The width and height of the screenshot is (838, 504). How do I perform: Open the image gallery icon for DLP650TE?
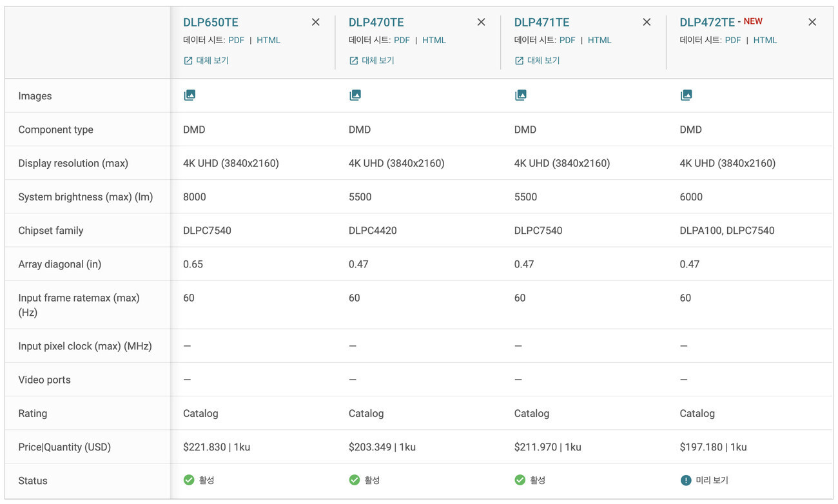coord(190,95)
